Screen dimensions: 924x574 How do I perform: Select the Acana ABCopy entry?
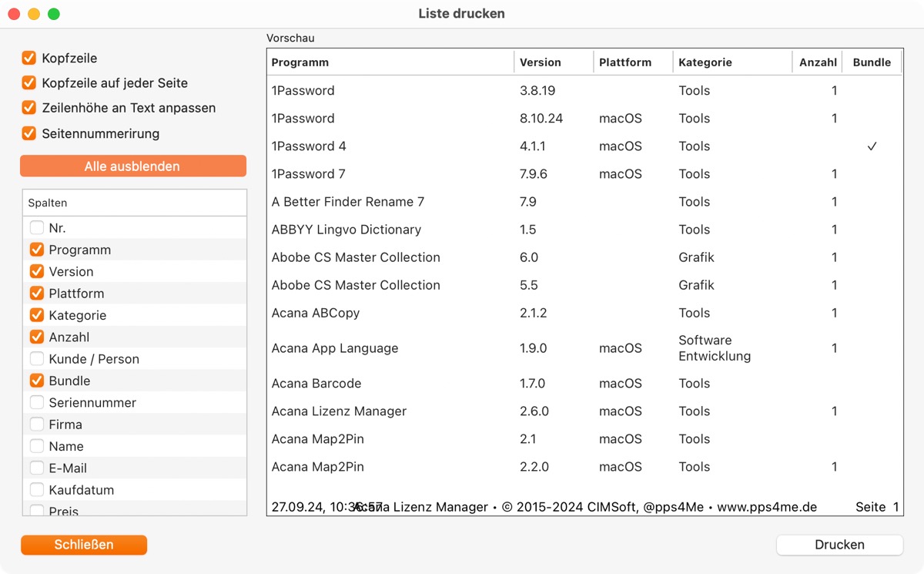(316, 313)
